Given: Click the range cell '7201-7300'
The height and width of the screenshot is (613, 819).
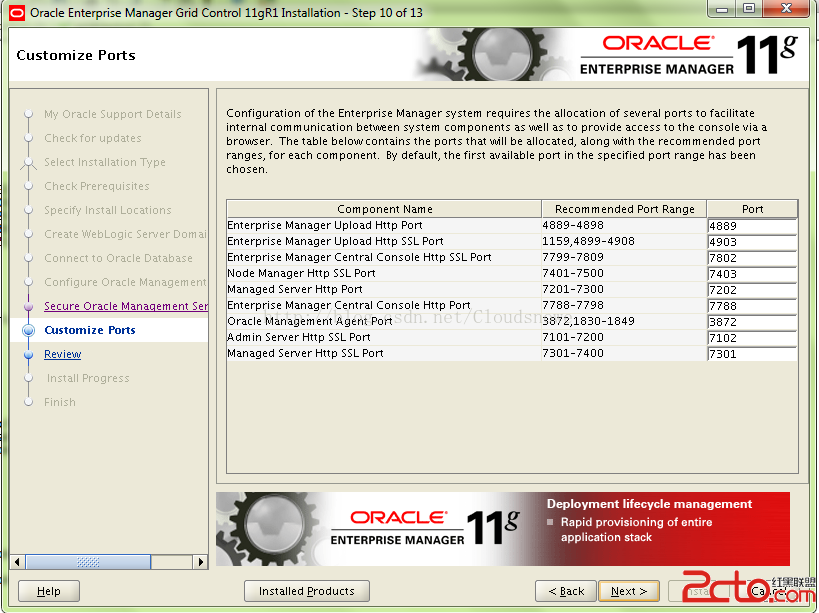Looking at the screenshot, I should pos(573,289).
